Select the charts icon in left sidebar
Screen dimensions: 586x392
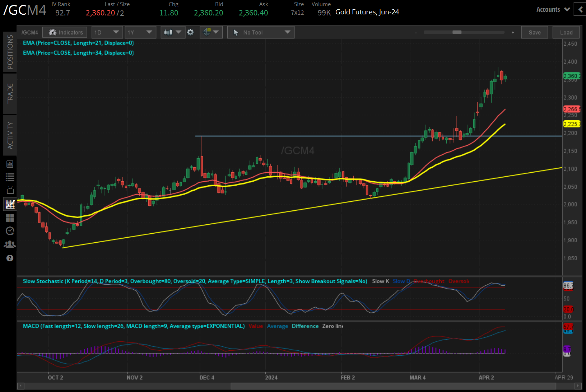tap(10, 204)
